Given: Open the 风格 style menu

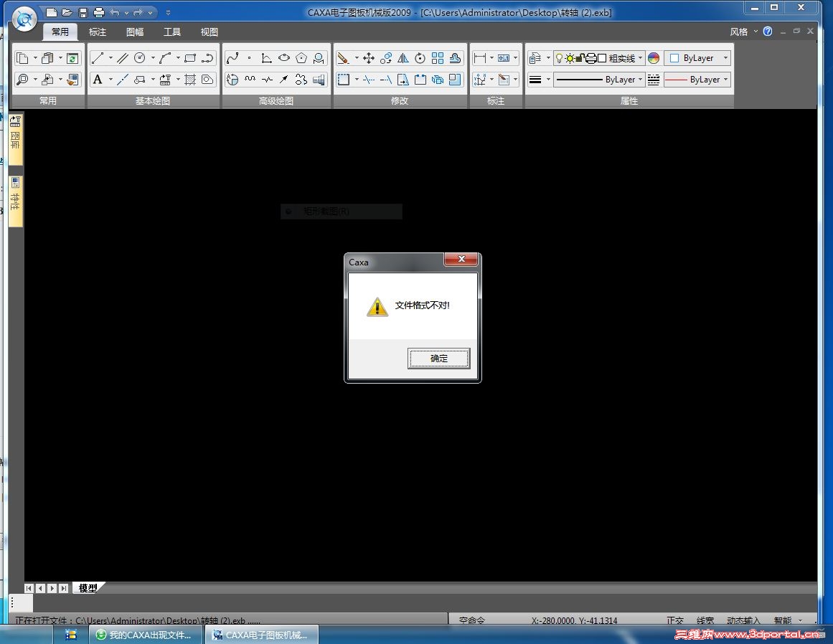Looking at the screenshot, I should pyautogui.click(x=743, y=32).
